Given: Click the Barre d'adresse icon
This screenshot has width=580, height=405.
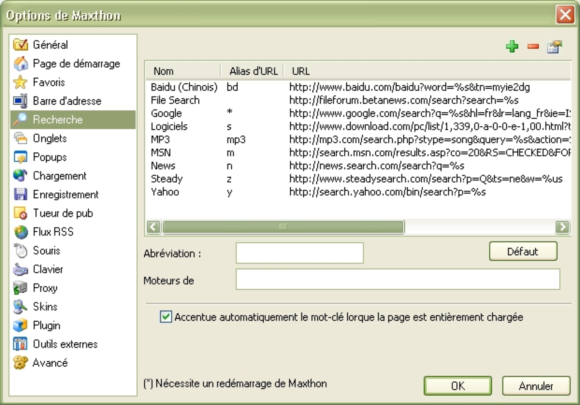Looking at the screenshot, I should coord(20,101).
